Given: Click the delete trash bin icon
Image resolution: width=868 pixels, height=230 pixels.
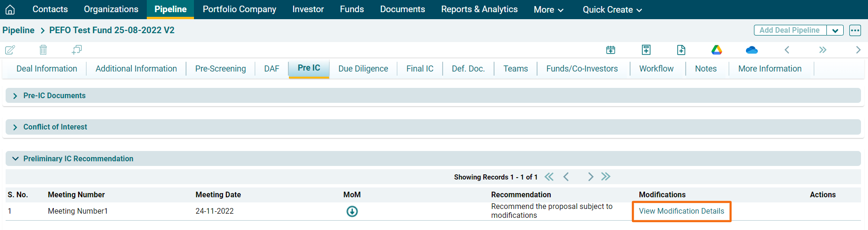Looking at the screenshot, I should click(43, 50).
